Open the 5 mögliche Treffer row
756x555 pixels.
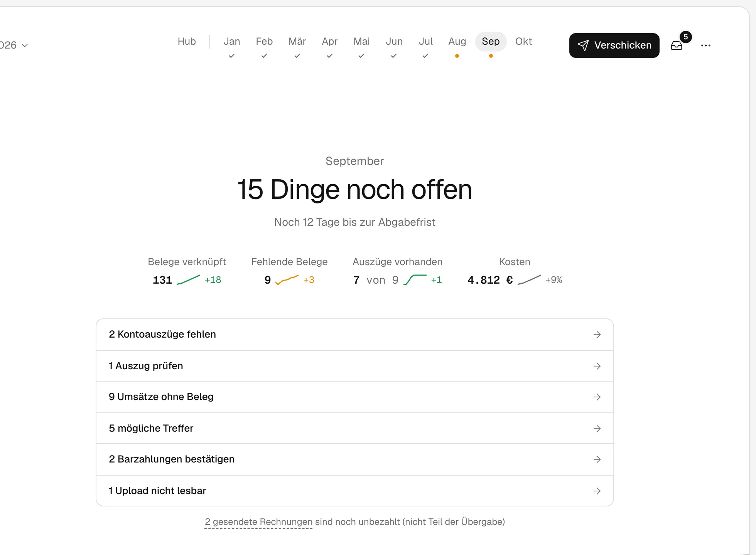point(354,428)
